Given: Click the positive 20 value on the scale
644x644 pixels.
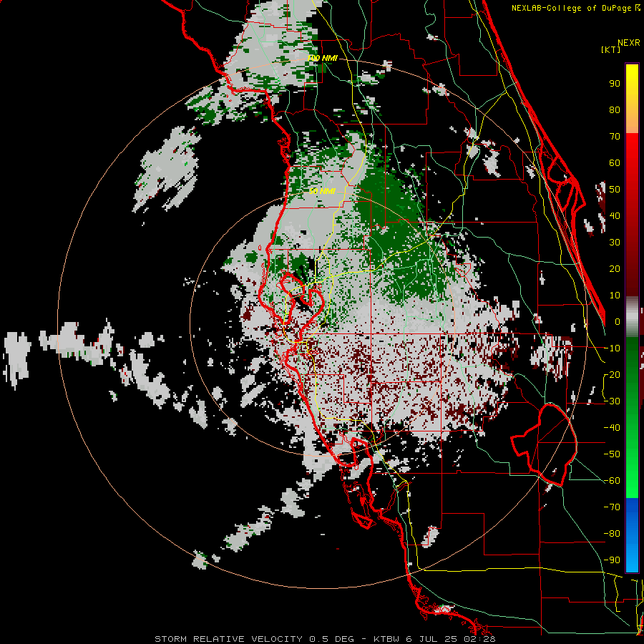Looking at the screenshot, I should [x=615, y=268].
